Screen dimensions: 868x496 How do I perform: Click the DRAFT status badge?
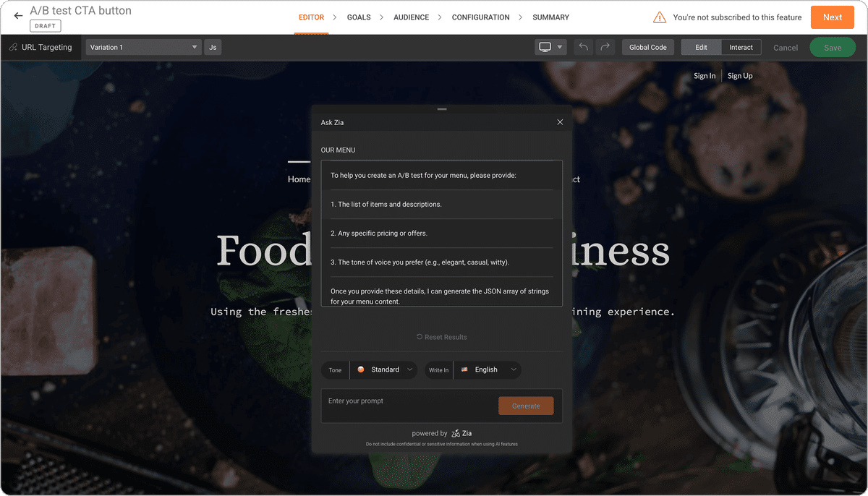pyautogui.click(x=46, y=26)
